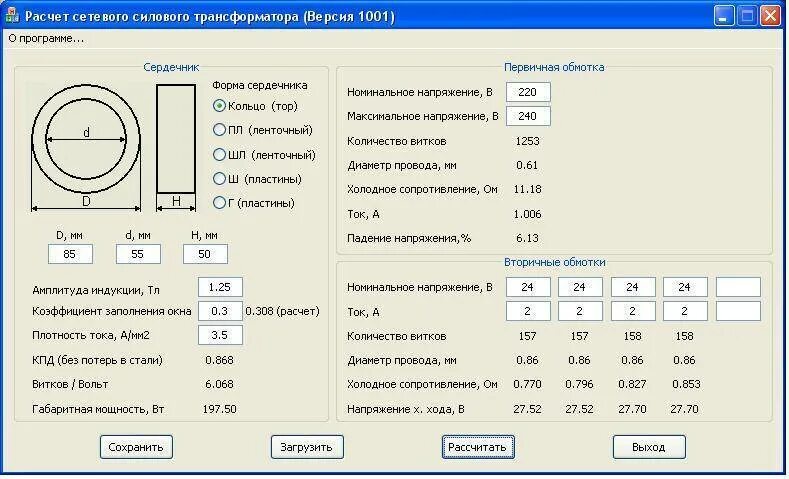This screenshot has width=789, height=479.
Task: Click secondary cold resistance 0.827
Action: tap(633, 384)
